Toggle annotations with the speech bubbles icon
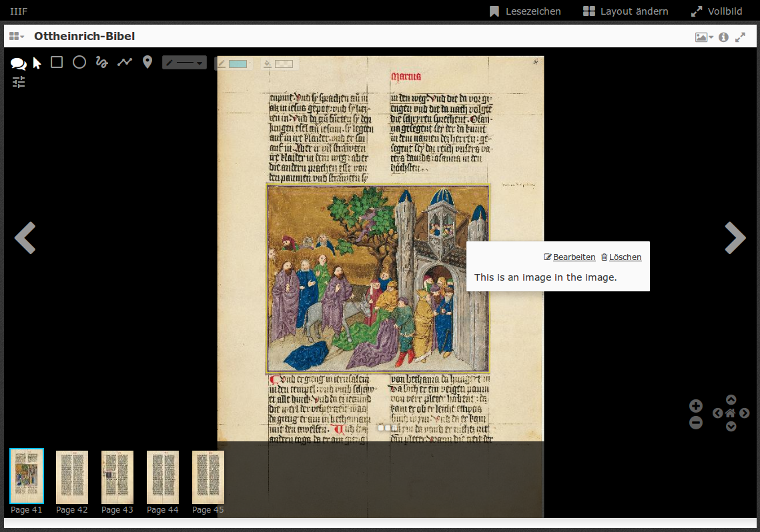 pos(19,63)
